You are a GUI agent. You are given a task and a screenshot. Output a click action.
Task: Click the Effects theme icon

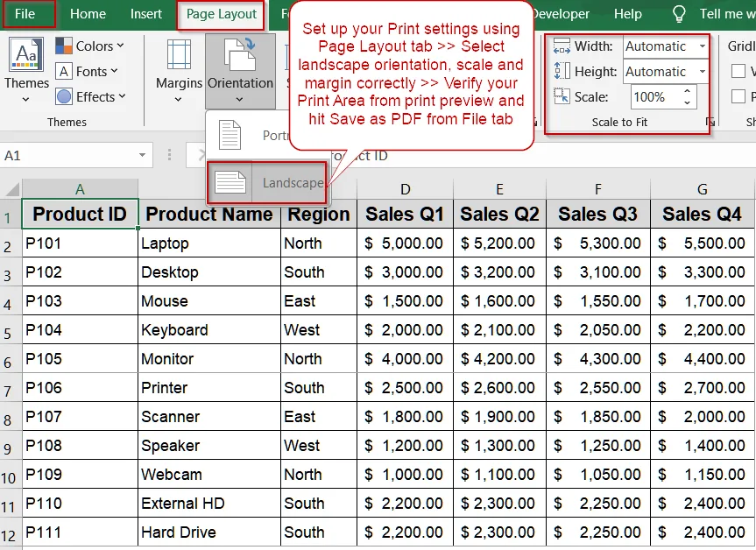point(64,97)
